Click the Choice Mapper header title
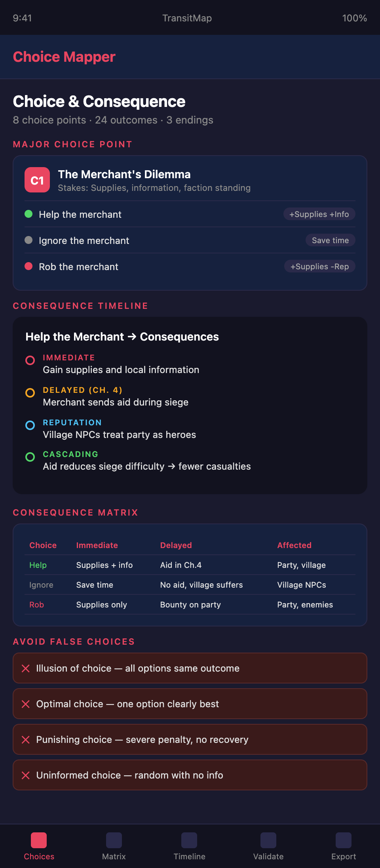 click(x=64, y=57)
